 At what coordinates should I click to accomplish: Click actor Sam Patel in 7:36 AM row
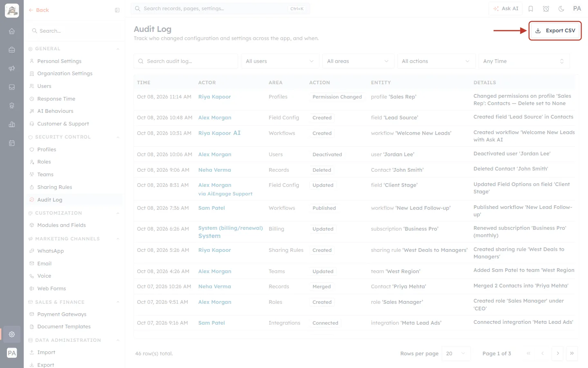pos(212,208)
